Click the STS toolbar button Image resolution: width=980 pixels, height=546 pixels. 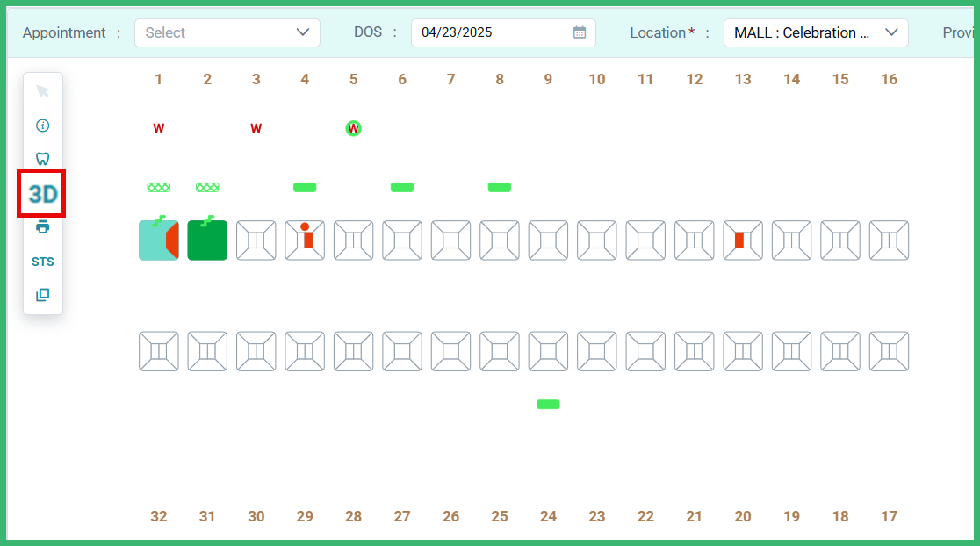[x=42, y=262]
